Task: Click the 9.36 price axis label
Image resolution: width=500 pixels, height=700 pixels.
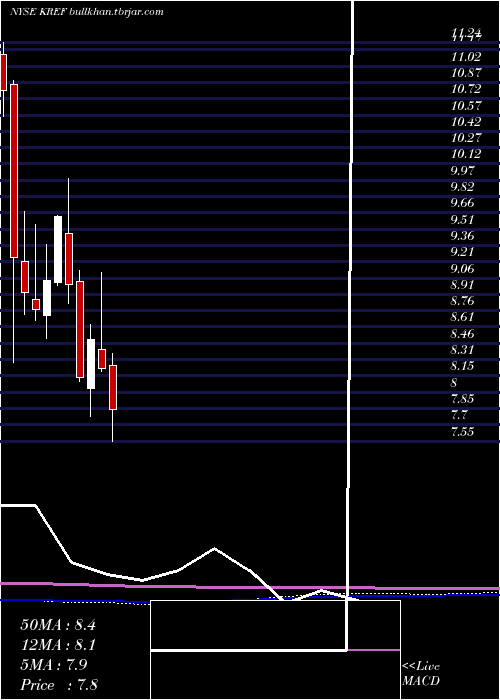Action: (x=463, y=236)
